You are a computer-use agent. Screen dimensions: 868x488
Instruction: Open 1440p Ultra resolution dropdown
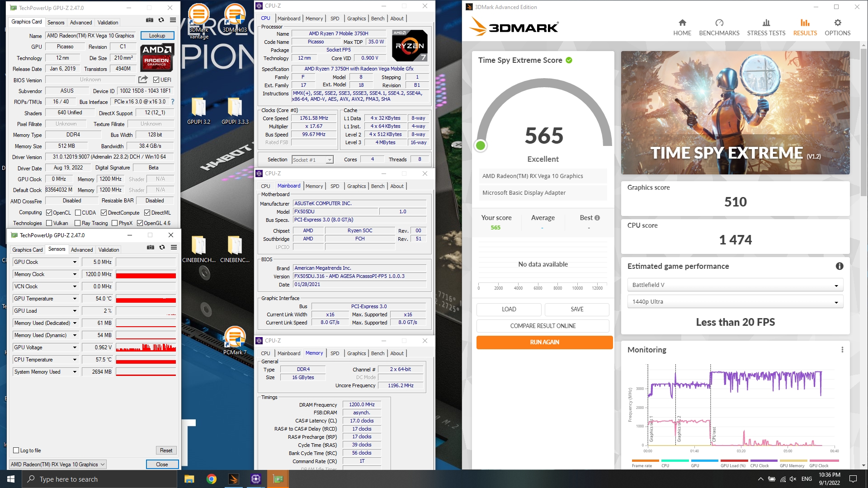735,302
